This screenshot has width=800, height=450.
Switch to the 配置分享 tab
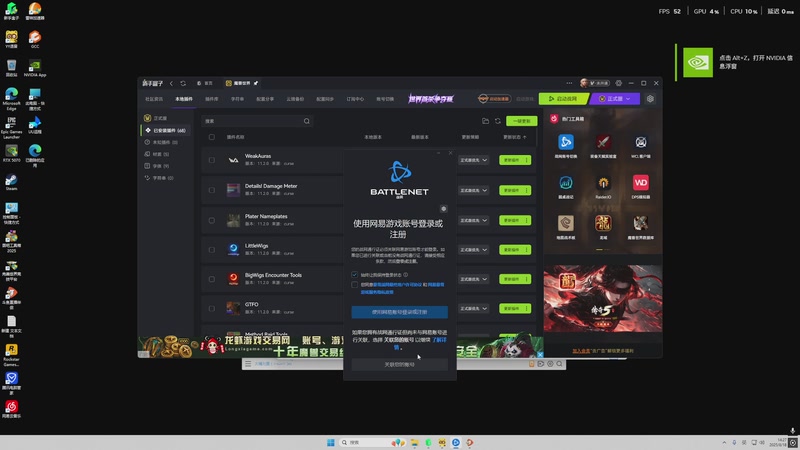[x=265, y=99]
